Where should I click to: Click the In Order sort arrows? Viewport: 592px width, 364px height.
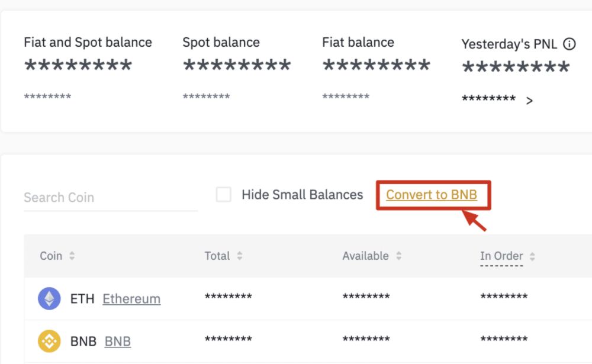pos(532,256)
